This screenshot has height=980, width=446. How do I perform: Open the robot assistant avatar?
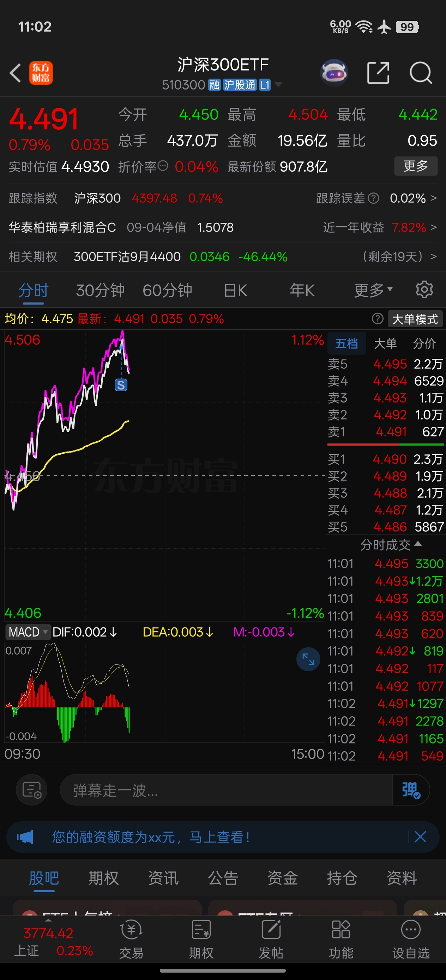coord(334,72)
